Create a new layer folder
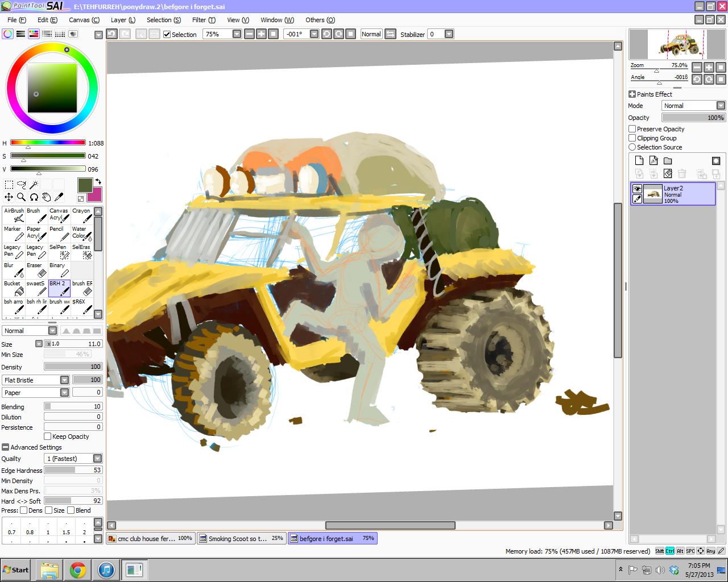The width and height of the screenshot is (728, 582). pos(668,161)
